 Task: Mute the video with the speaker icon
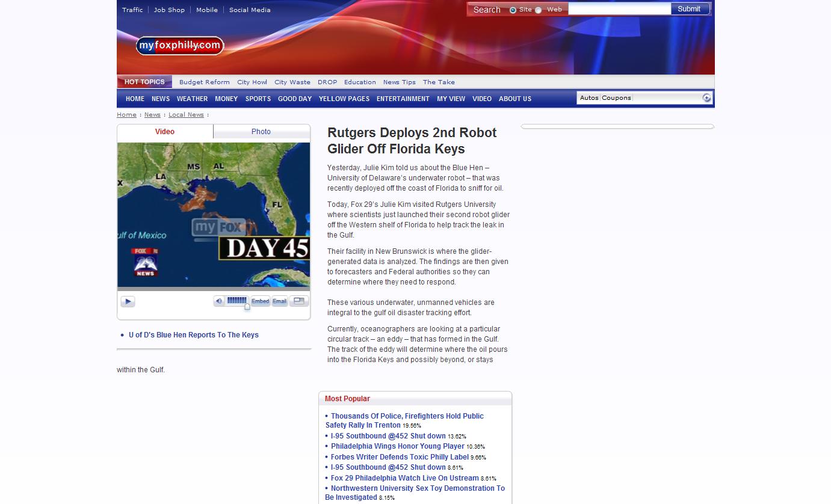[x=219, y=301]
